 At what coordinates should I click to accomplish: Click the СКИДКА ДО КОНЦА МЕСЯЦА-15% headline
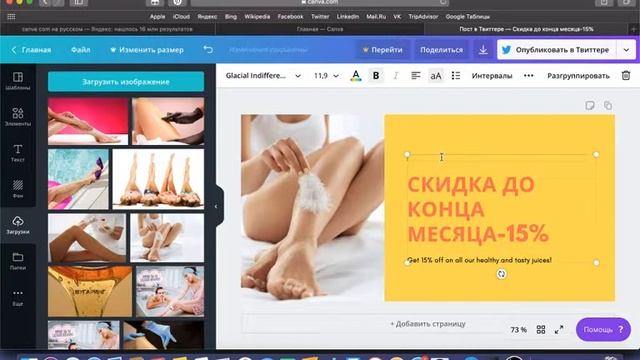tap(478, 209)
